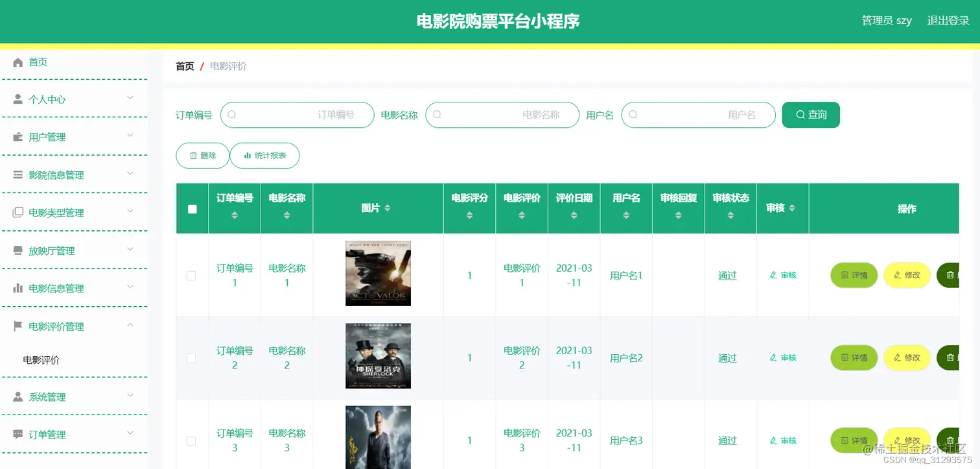The height and width of the screenshot is (469, 980).
Task: Click 详情 for the 用户名2 row
Action: 854,357
